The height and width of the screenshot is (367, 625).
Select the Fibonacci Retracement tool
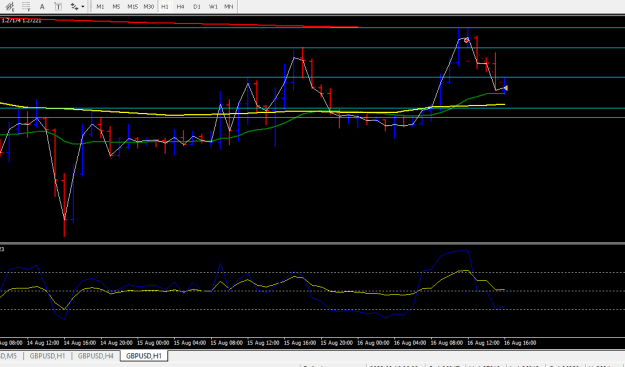point(26,6)
